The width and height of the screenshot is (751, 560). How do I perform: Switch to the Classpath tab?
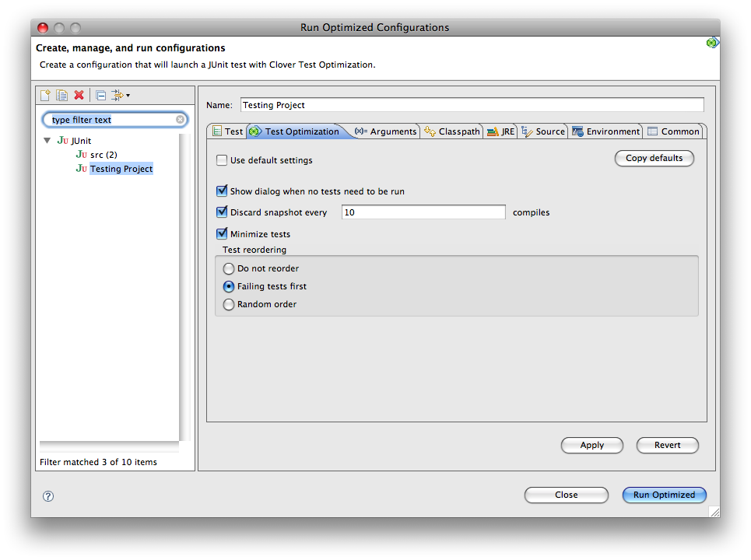[451, 131]
